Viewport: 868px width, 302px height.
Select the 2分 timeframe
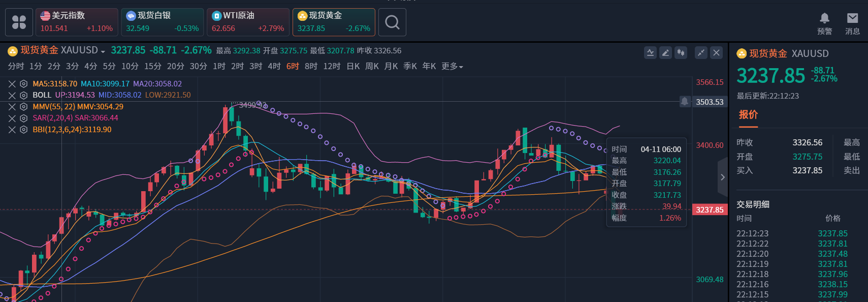[x=54, y=66]
